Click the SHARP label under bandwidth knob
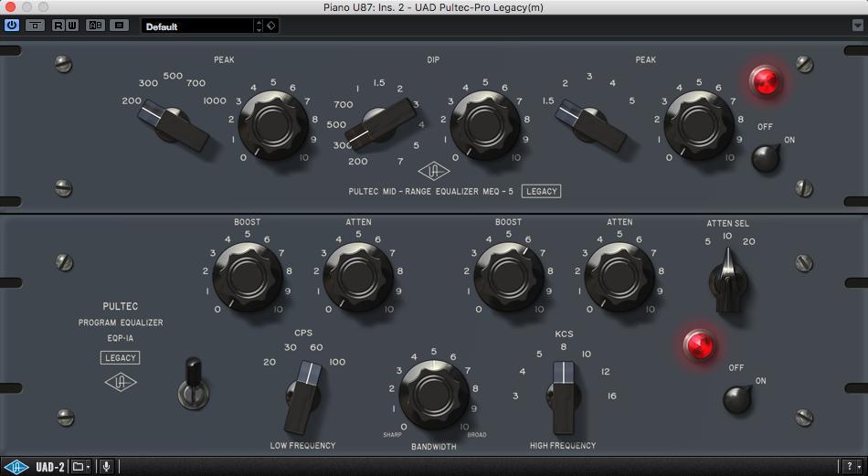868x476 pixels. (393, 435)
